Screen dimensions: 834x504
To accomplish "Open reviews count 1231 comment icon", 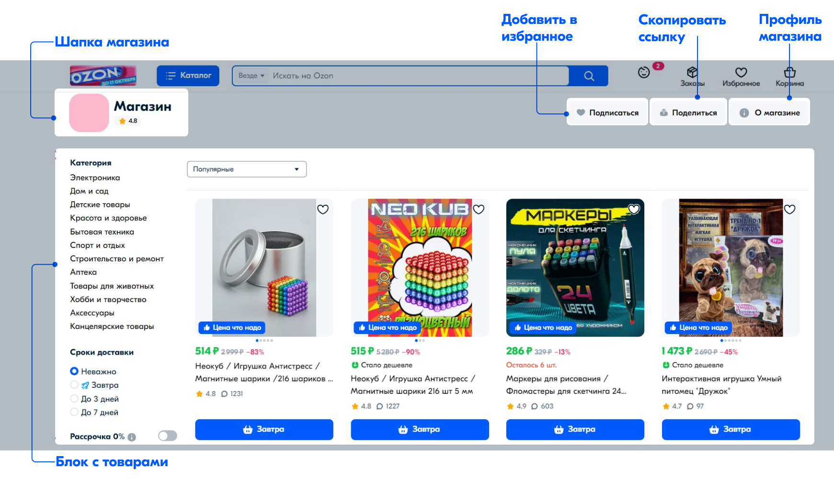I will tap(224, 394).
